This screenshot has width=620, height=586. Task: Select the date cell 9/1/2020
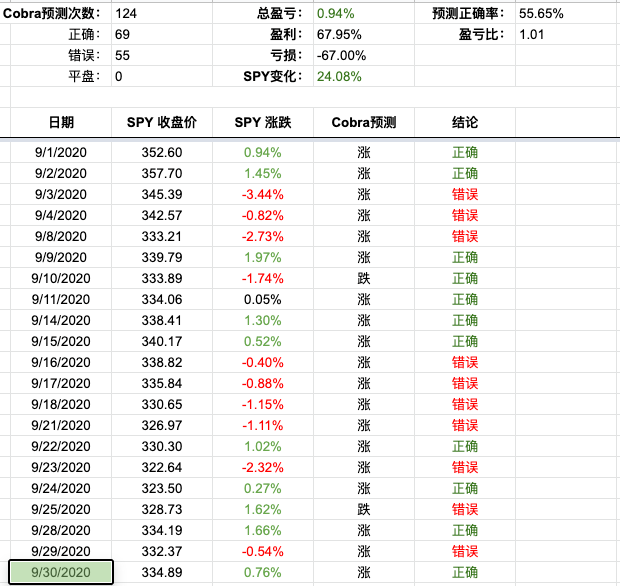pos(61,152)
